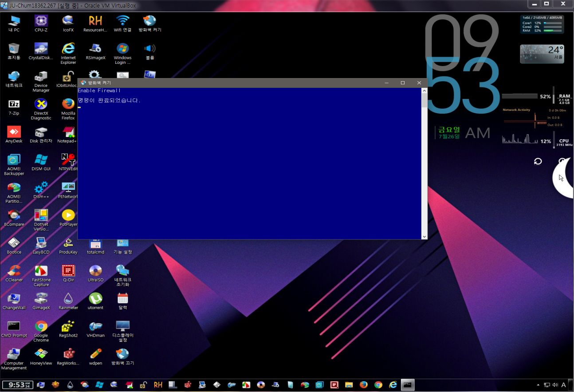Viewport: 574px width, 392px height.
Task: Open the RSImageX desktop icon
Action: pos(95,51)
